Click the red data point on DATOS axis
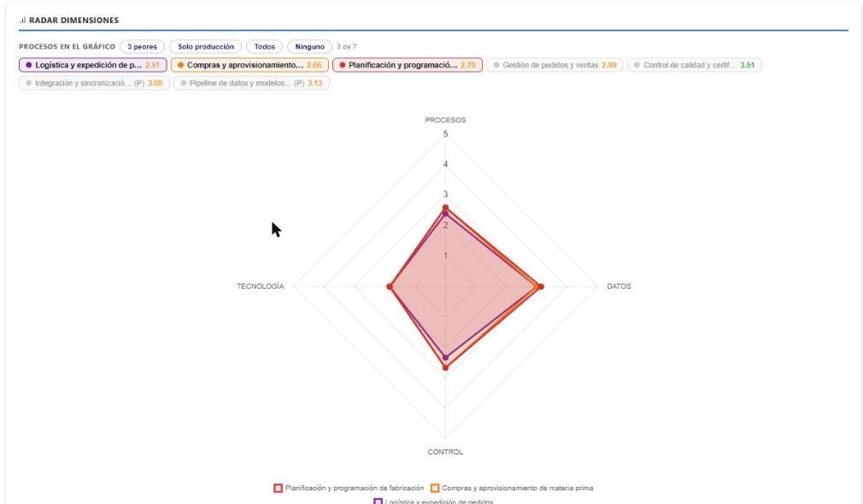Screen dimensions: 863x504 point(541,287)
